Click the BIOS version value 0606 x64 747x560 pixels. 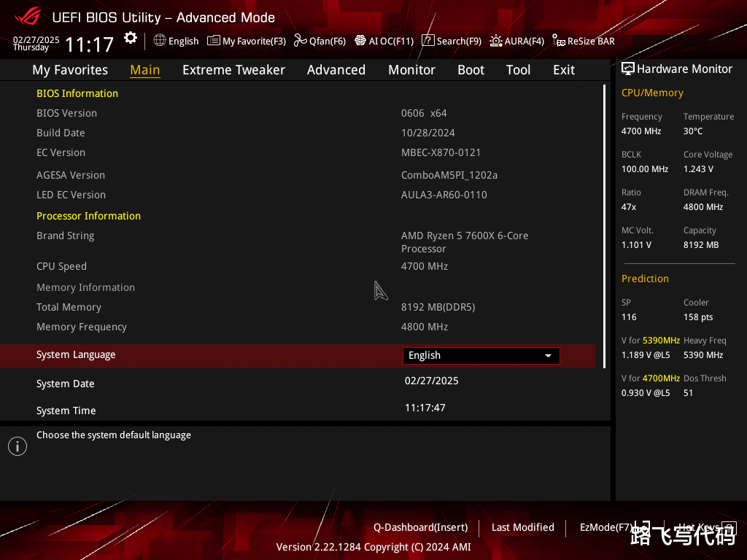[x=424, y=113]
